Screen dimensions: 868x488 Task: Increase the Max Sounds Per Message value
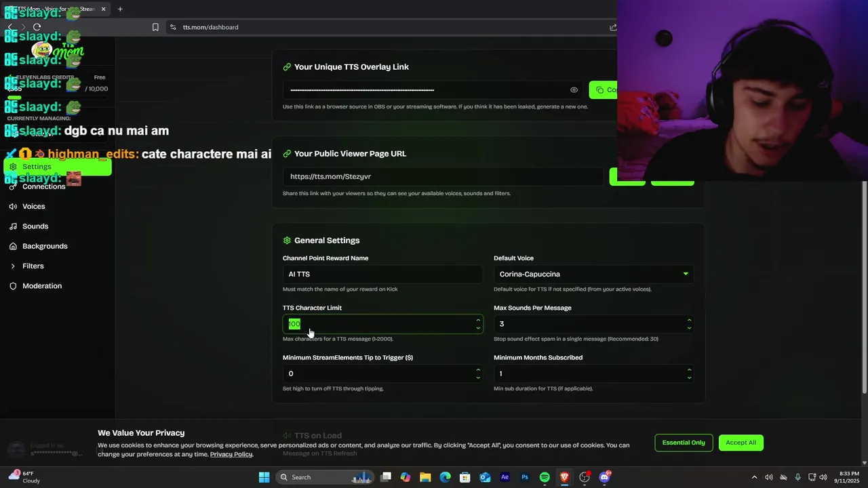click(x=689, y=320)
